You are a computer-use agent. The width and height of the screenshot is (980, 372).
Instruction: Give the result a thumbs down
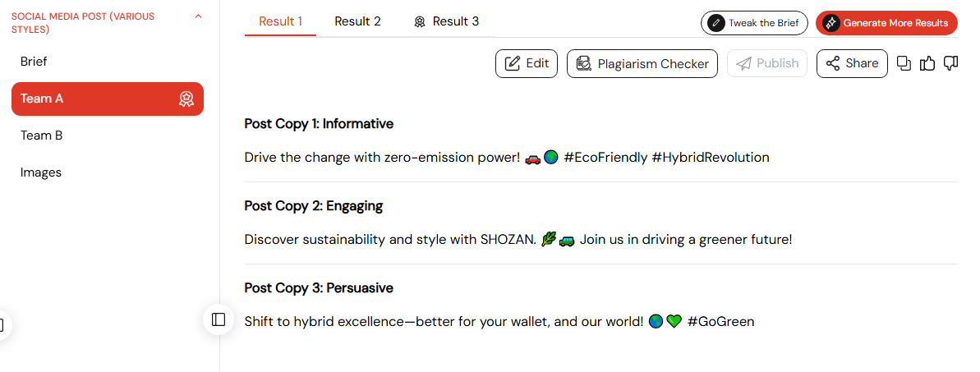[950, 63]
